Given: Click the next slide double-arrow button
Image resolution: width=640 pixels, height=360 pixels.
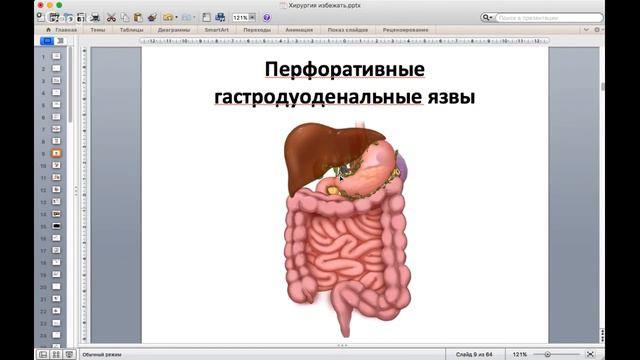Looking at the screenshot, I should click(x=602, y=338).
